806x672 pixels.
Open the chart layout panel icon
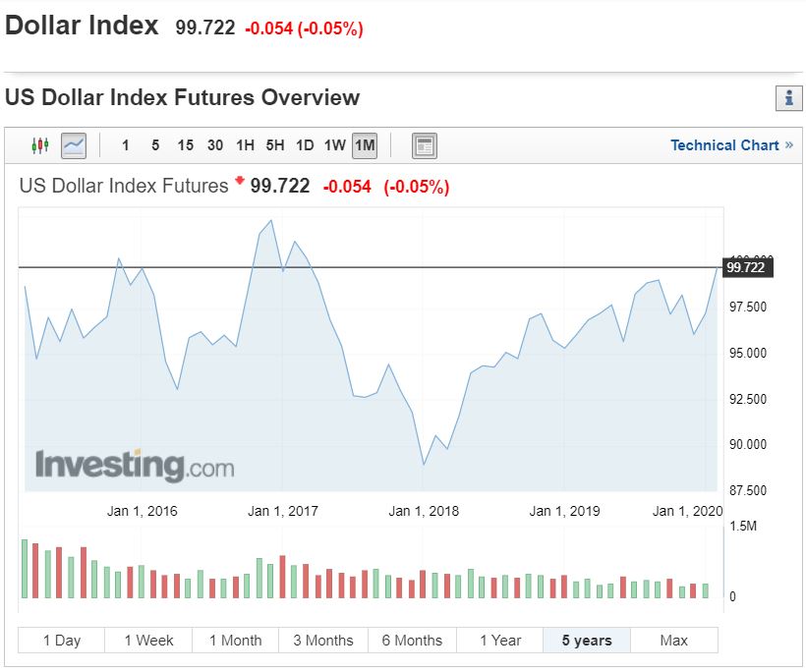coord(424,145)
